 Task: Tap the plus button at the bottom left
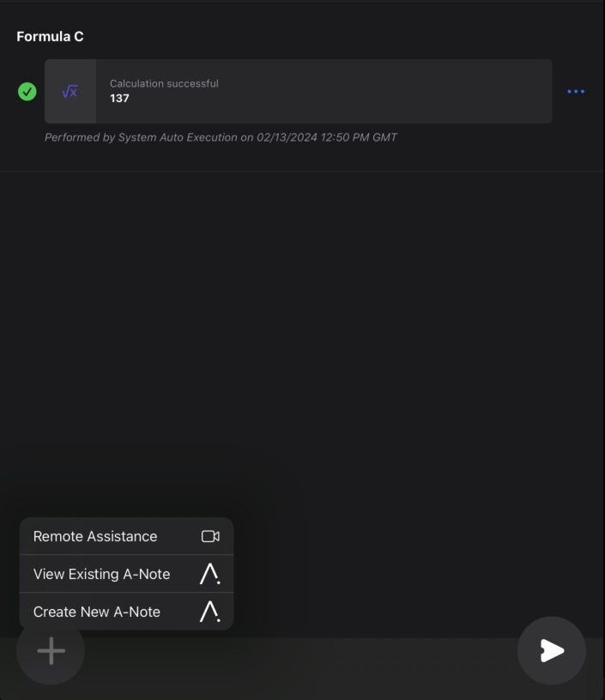[x=51, y=650]
